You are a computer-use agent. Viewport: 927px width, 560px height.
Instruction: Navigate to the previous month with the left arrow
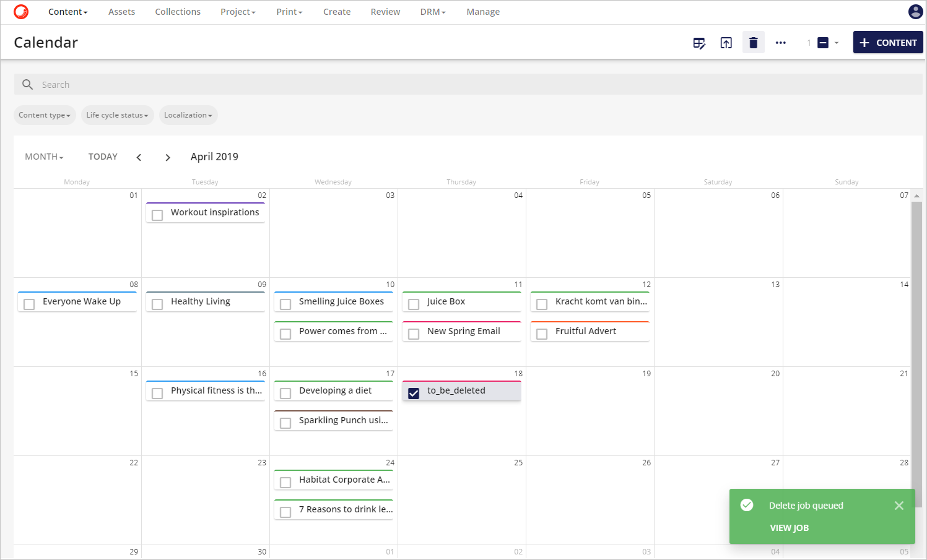click(x=139, y=157)
